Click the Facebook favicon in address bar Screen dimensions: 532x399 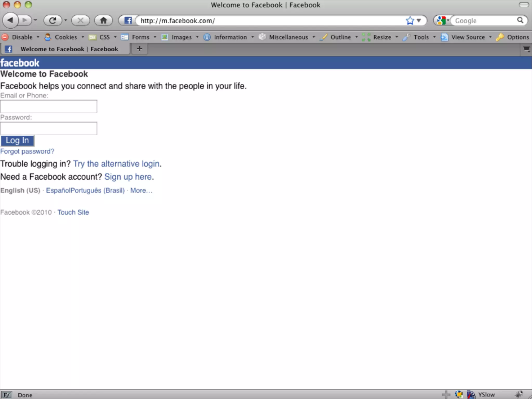128,21
